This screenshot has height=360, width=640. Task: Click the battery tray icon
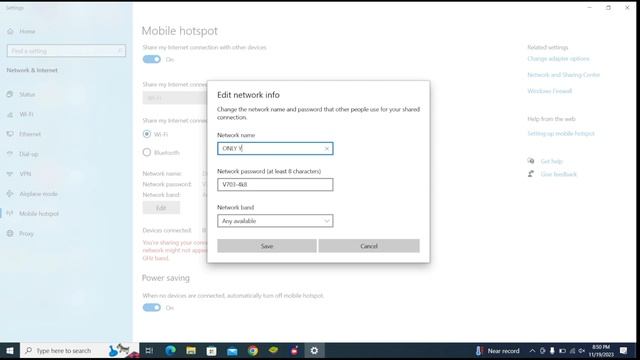coord(562,351)
